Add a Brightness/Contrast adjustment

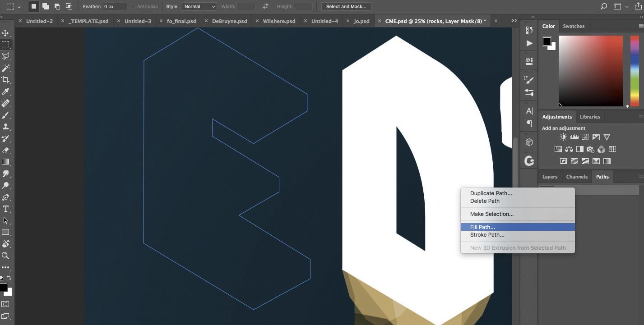point(563,137)
